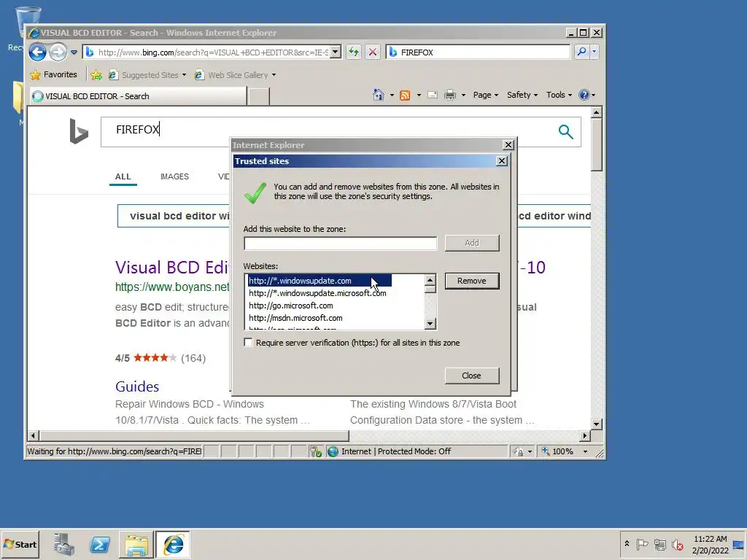747x560 pixels.
Task: Click in the Add this website input
Action: point(340,244)
